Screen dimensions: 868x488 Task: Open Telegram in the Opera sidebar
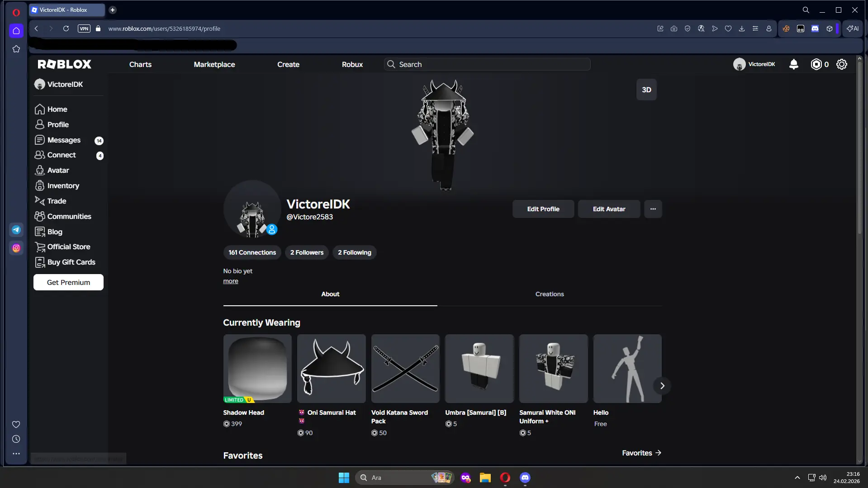[x=16, y=230]
